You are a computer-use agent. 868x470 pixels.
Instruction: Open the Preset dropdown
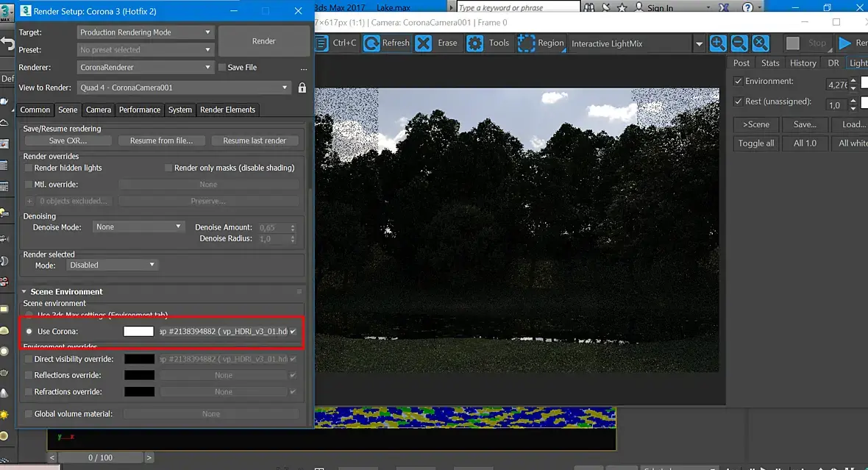pos(145,50)
